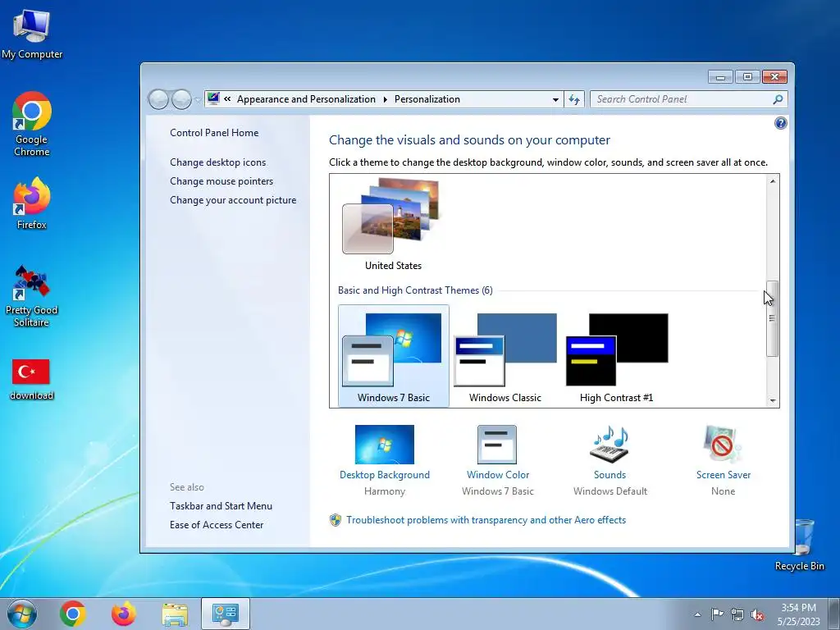Image resolution: width=840 pixels, height=630 pixels.
Task: Open My Computer desktop icon
Action: 32,34
